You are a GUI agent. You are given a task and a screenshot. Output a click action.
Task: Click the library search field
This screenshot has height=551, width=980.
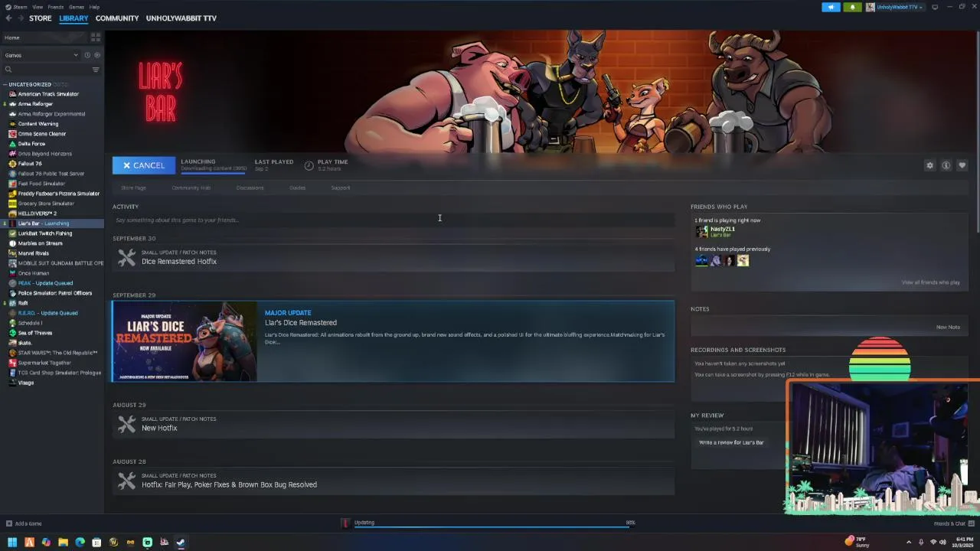tap(46, 70)
